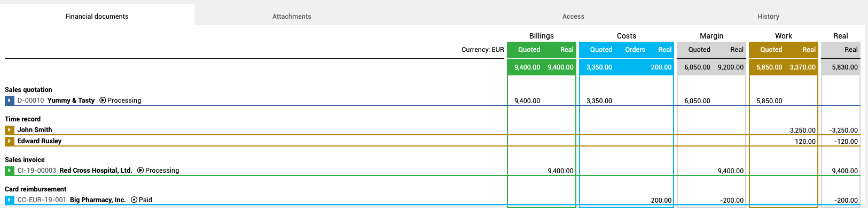The image size is (868, 208).
Task: Expand Edward Rusley time record arrow
Action: (x=10, y=141)
